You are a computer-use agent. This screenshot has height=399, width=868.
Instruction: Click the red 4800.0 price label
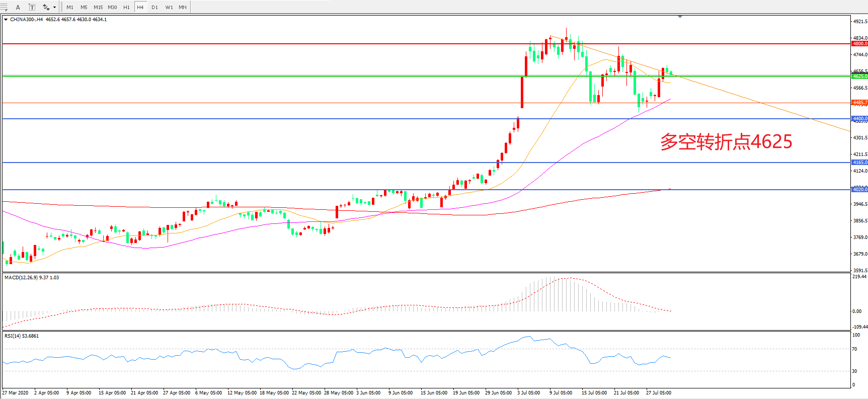859,44
